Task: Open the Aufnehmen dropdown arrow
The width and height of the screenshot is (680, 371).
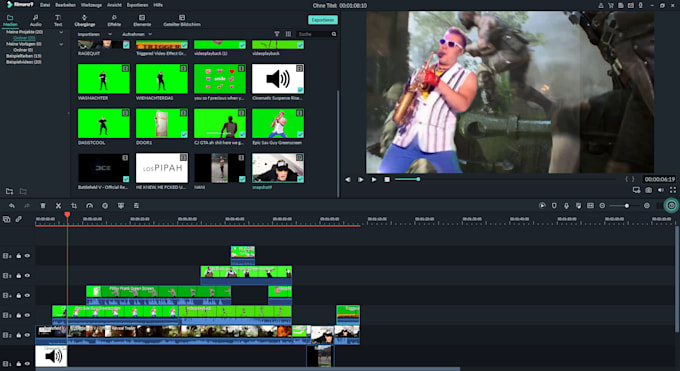Action: coord(150,34)
